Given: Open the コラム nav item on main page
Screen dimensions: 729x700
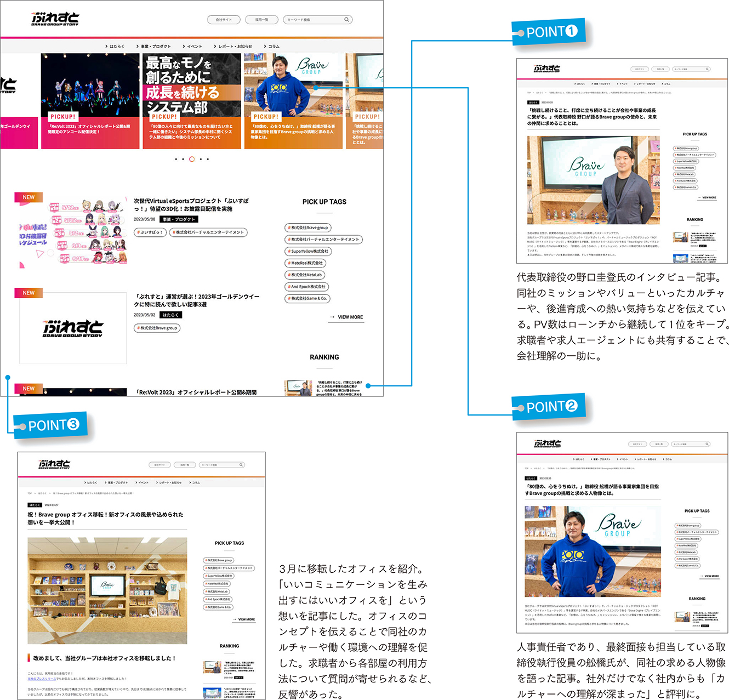Looking at the screenshot, I should pos(272,47).
